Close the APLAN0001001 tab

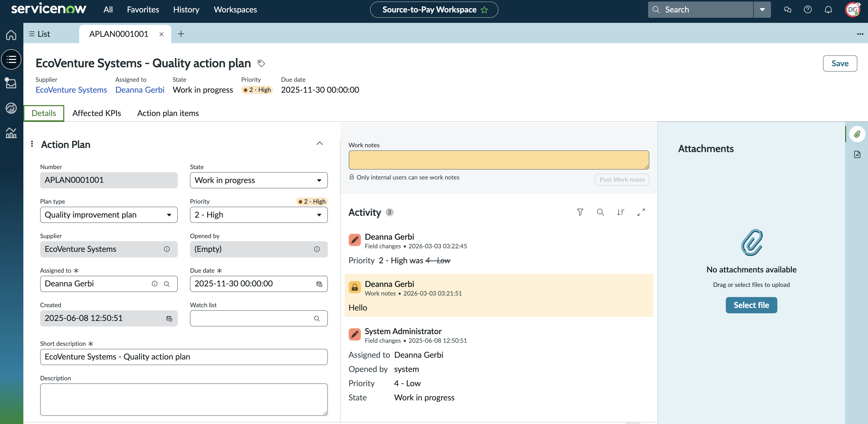162,34
